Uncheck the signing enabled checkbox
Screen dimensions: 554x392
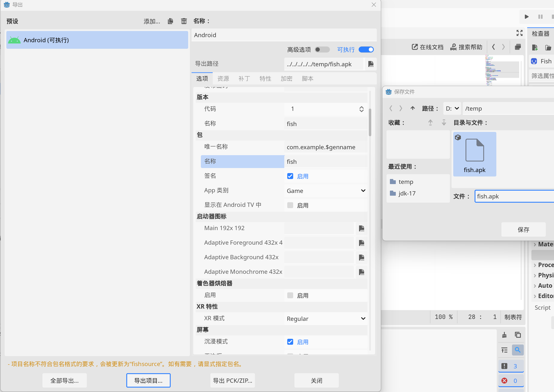[x=290, y=176]
